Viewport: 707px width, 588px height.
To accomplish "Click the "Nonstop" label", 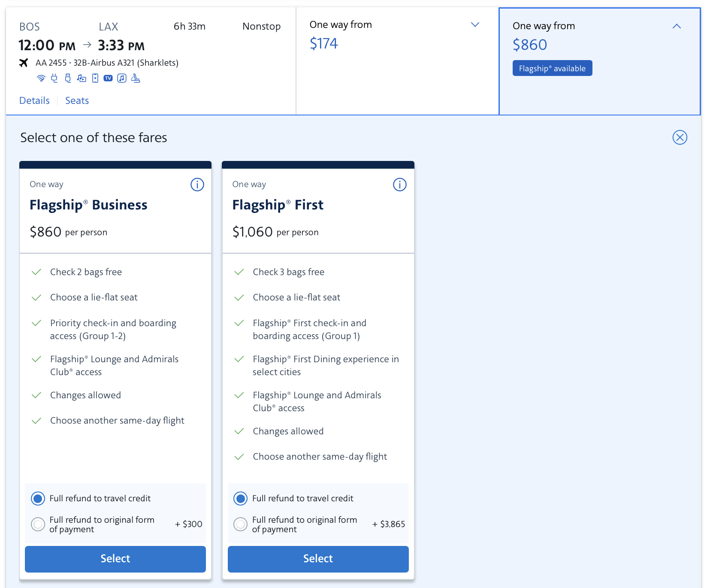I will [262, 26].
